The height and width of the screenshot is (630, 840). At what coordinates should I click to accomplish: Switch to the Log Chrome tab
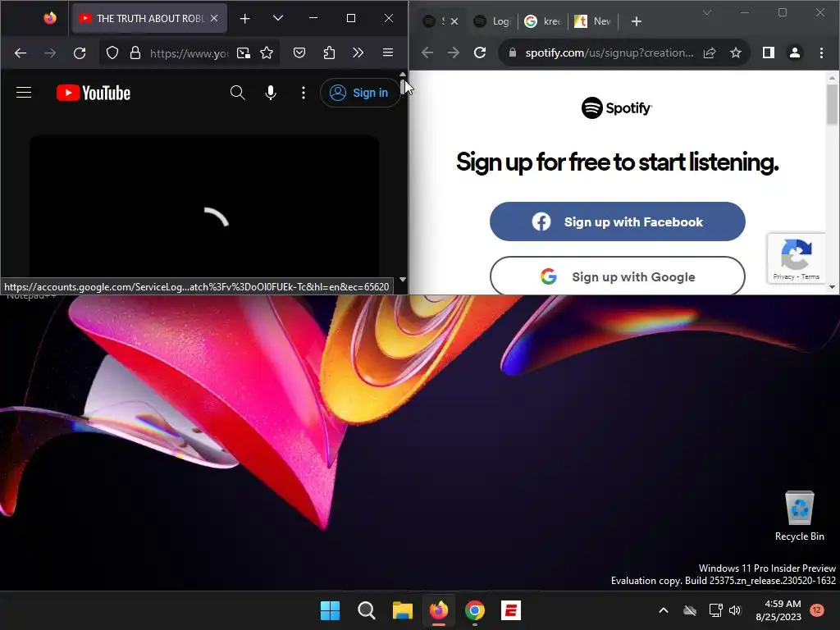[493, 21]
